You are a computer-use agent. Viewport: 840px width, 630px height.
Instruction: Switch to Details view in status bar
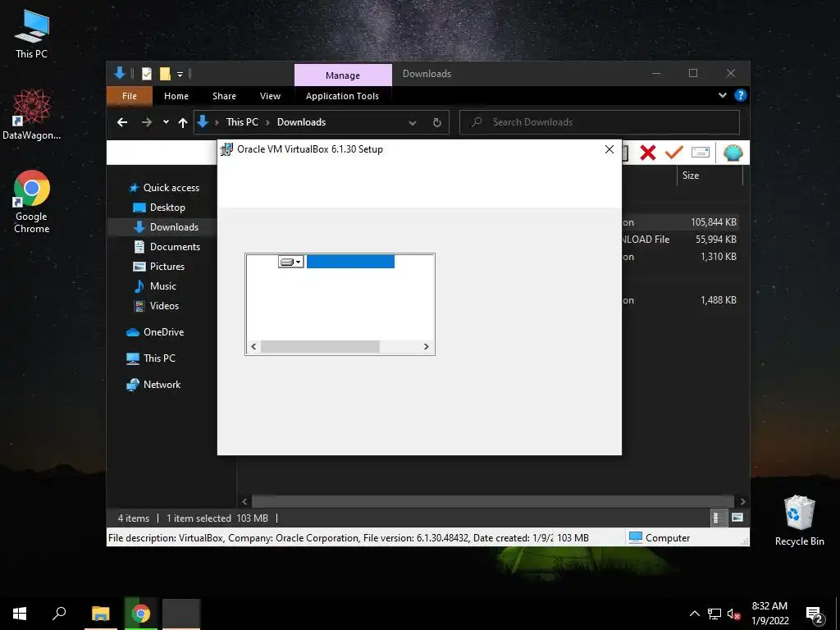tap(716, 518)
